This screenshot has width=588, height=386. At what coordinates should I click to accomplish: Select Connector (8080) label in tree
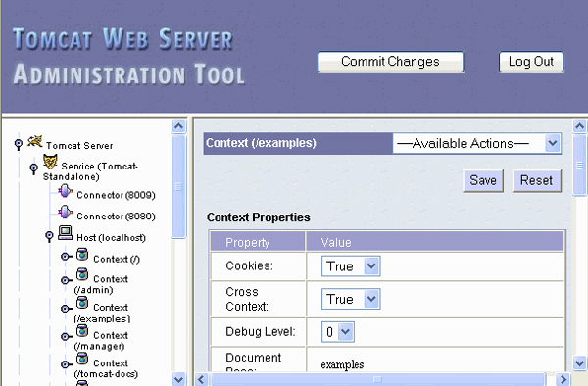[116, 217]
